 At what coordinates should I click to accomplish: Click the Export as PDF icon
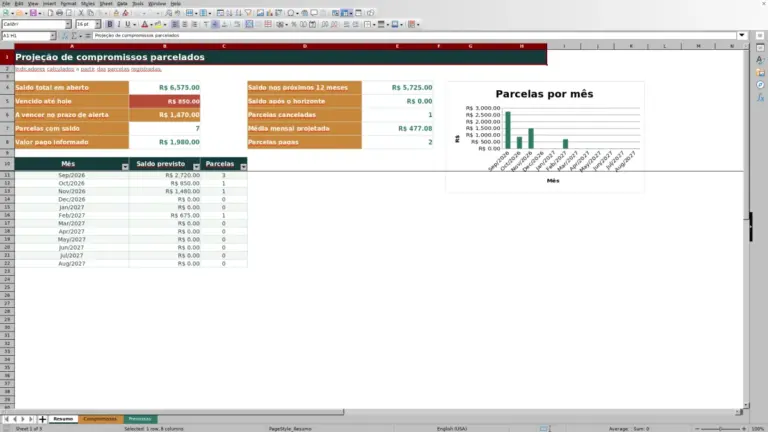point(50,13)
